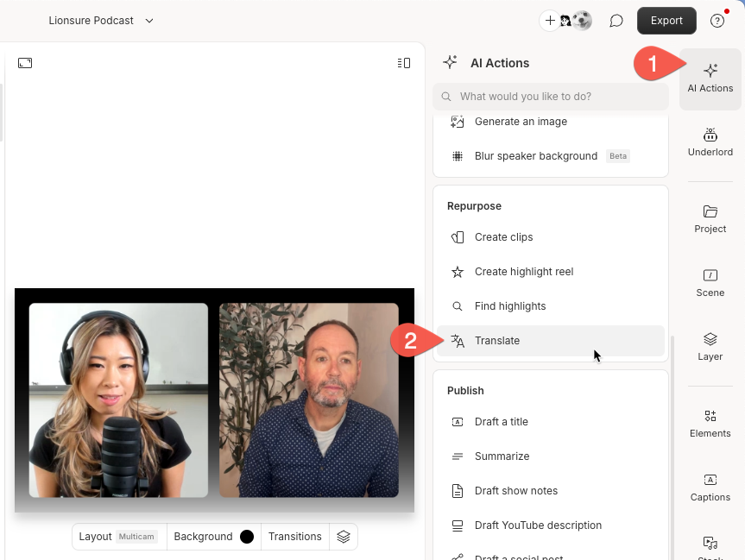
Task: Click the Find highlights magnifier icon
Action: [457, 306]
